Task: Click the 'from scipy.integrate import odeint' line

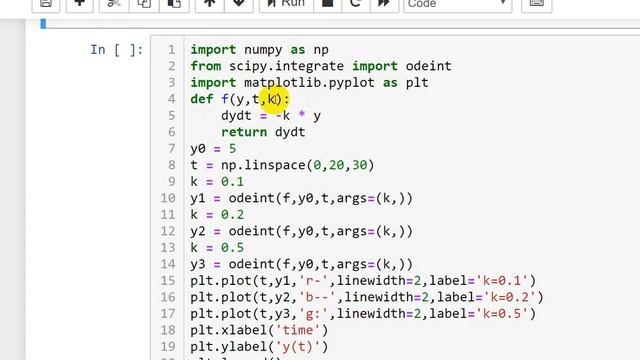Action: tap(321, 66)
